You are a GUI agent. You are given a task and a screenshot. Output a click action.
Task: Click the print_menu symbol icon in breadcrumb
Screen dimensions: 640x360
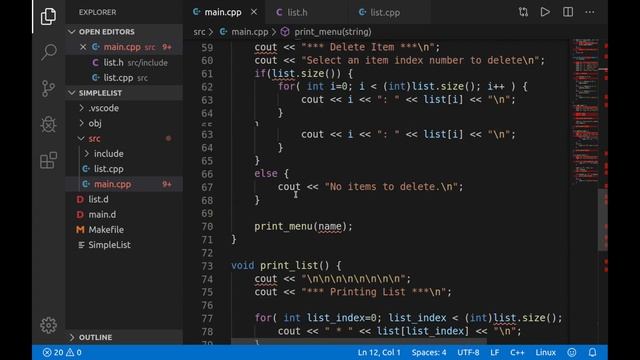coord(285,32)
